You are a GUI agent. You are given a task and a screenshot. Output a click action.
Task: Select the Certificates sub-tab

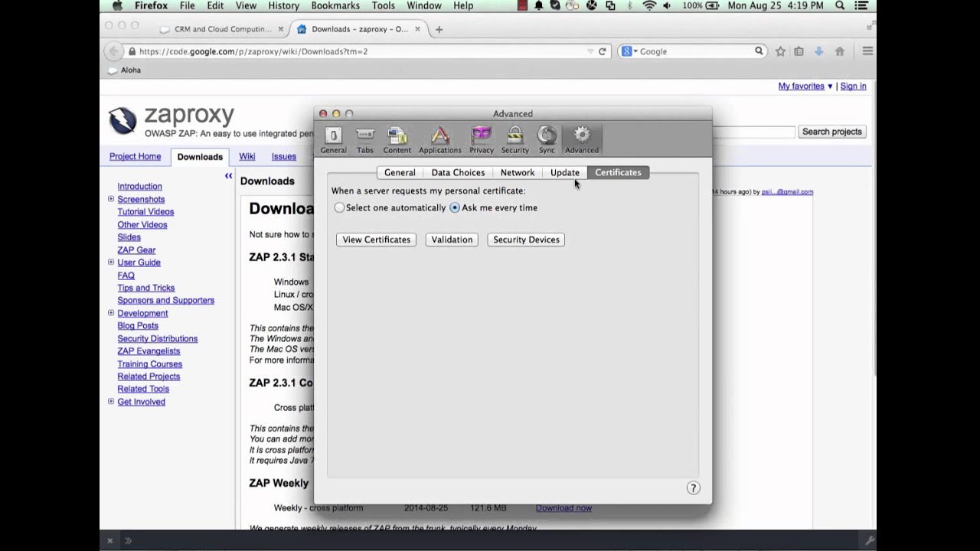pyautogui.click(x=618, y=172)
